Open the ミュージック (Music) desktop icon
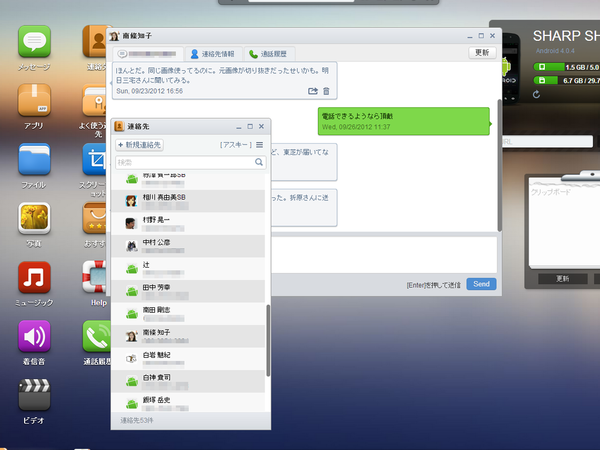This screenshot has height=450, width=600. [x=34, y=277]
